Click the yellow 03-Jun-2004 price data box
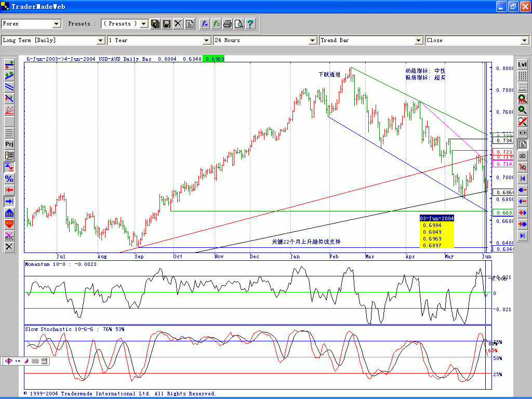532x399 pixels. (436, 231)
